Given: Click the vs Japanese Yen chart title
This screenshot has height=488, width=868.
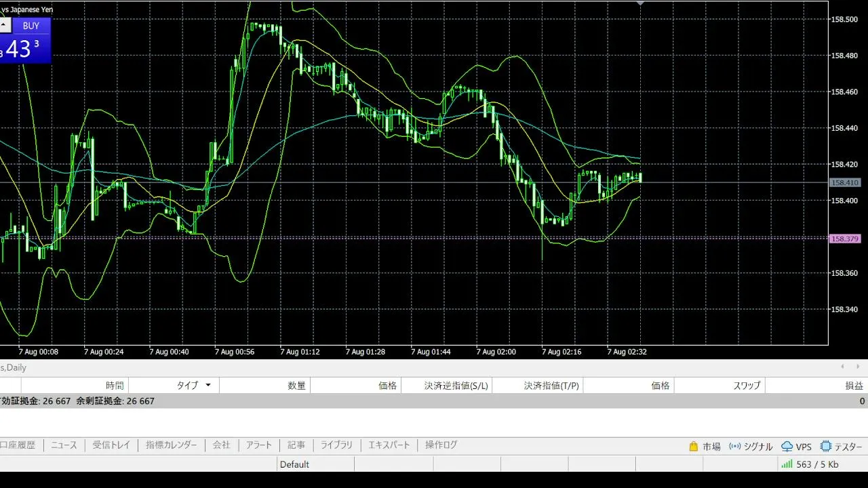Looking at the screenshot, I should click(28, 9).
